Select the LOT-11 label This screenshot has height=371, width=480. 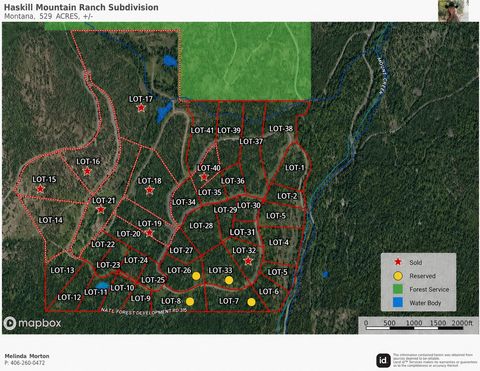pos(96,292)
